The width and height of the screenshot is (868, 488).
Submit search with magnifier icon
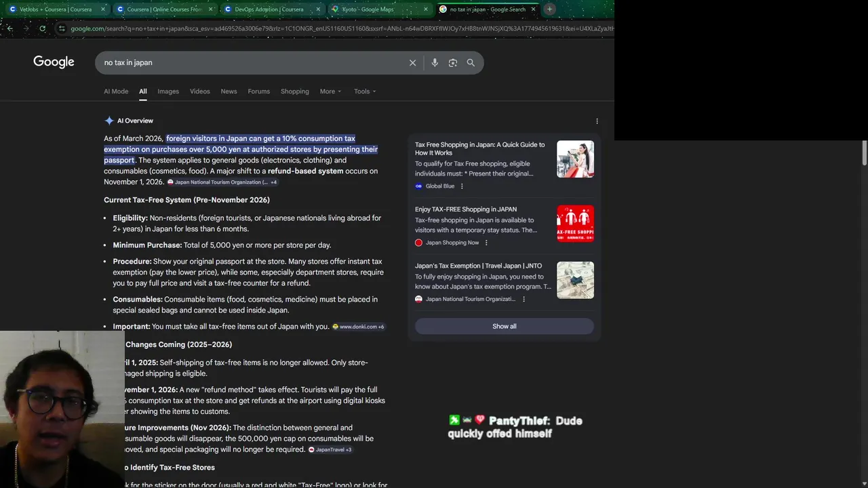(471, 62)
